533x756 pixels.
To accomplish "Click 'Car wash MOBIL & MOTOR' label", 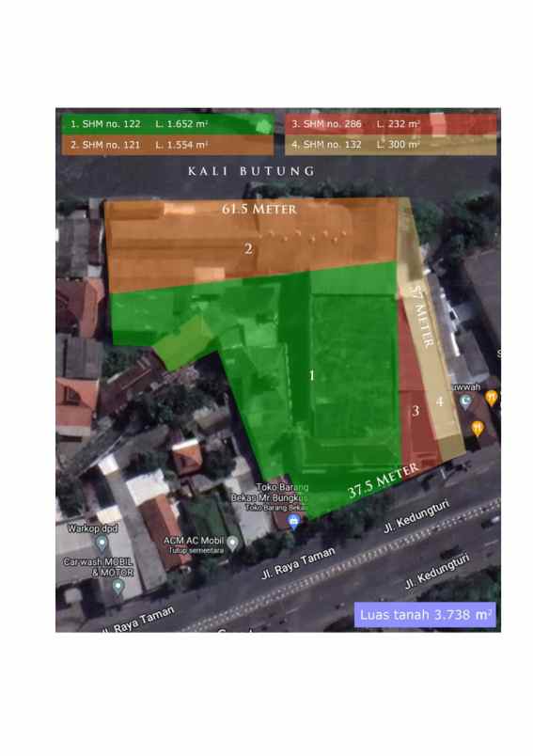I will [99, 567].
